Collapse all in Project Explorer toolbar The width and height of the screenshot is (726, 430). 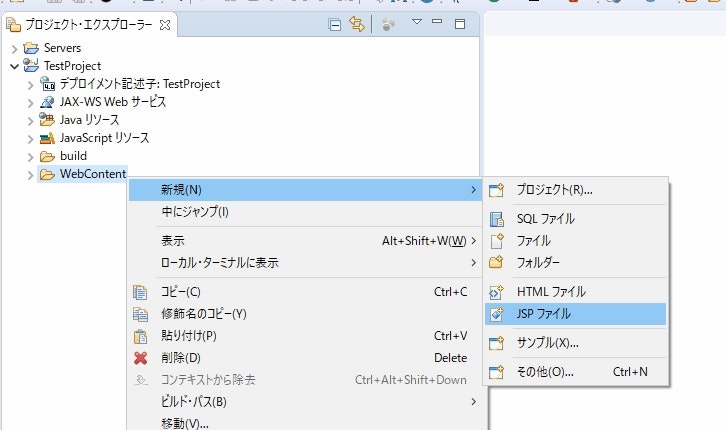pyautogui.click(x=334, y=25)
